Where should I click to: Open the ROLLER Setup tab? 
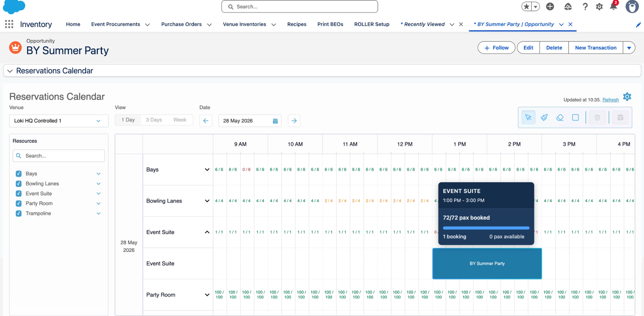pos(371,24)
